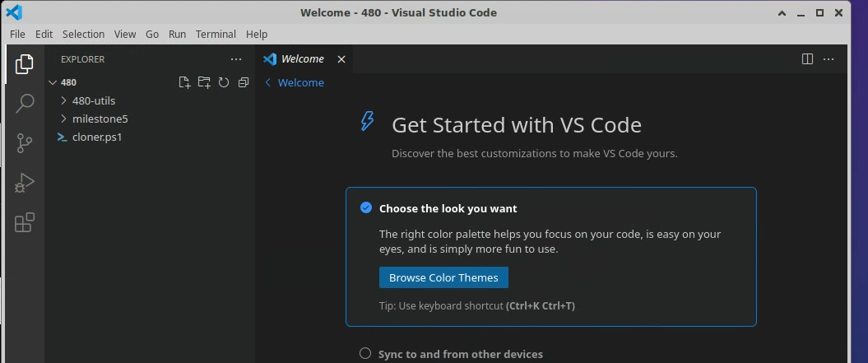The image size is (868, 363).
Task: Click 'Choose the look you want' step heading
Action: (448, 209)
